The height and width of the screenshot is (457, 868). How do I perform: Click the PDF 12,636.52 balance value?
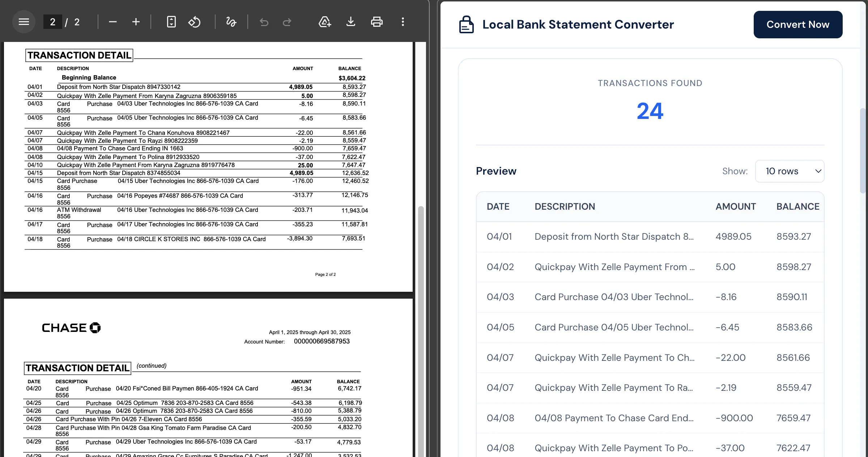point(355,173)
